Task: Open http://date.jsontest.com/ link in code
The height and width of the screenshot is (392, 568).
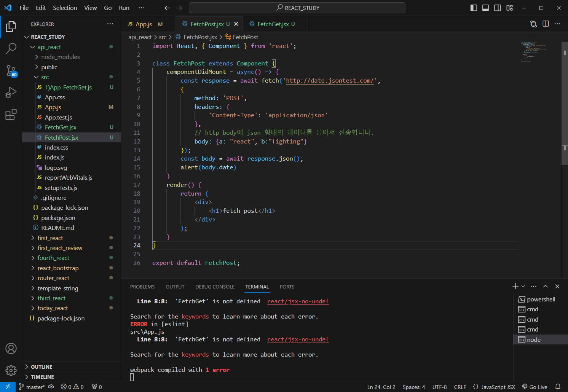Action: tap(330, 81)
